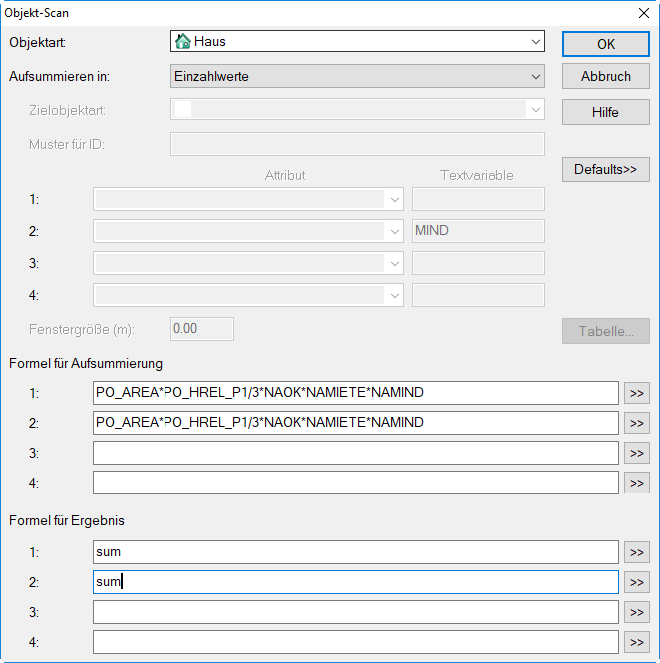Viewport: 660px width, 663px height.
Task: Cancel with the Abbruch button
Action: pos(605,76)
